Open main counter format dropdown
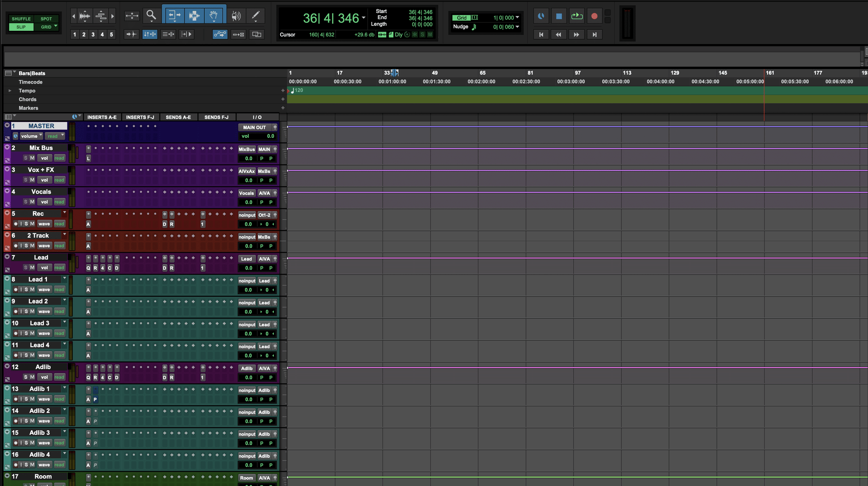The image size is (868, 486). tap(364, 18)
